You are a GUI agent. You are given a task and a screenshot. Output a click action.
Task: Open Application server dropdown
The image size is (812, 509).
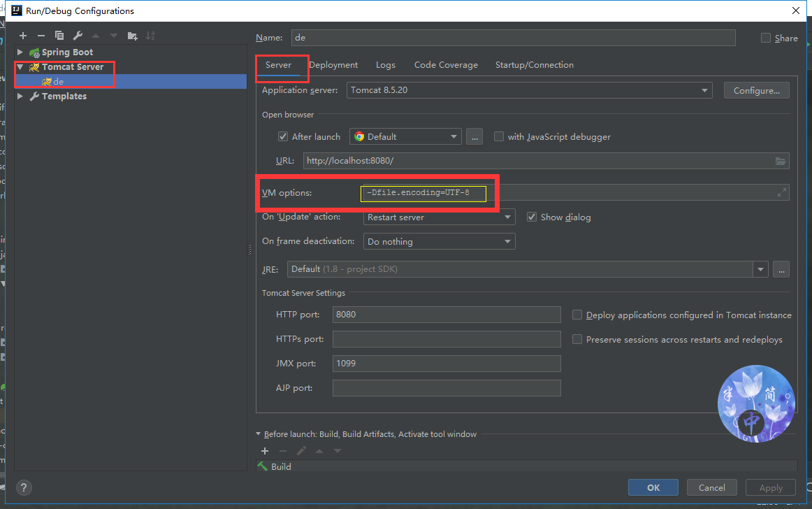point(529,90)
